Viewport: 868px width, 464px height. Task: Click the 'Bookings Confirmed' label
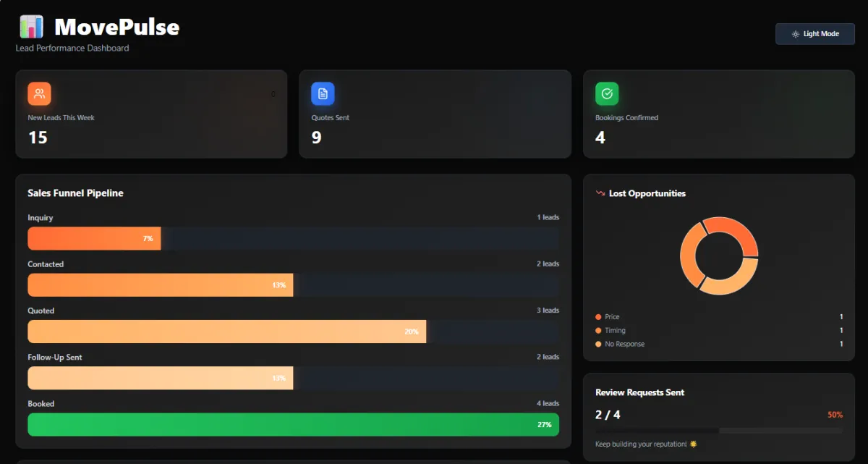pos(626,118)
